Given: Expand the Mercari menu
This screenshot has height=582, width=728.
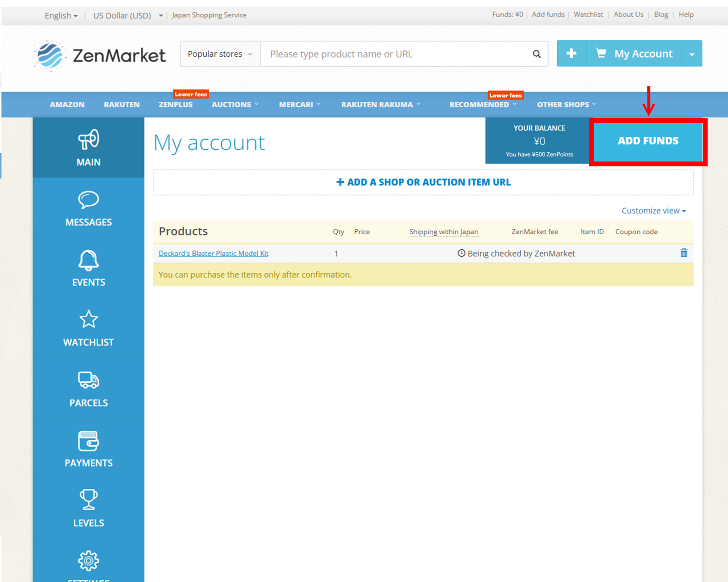Looking at the screenshot, I should 299,104.
